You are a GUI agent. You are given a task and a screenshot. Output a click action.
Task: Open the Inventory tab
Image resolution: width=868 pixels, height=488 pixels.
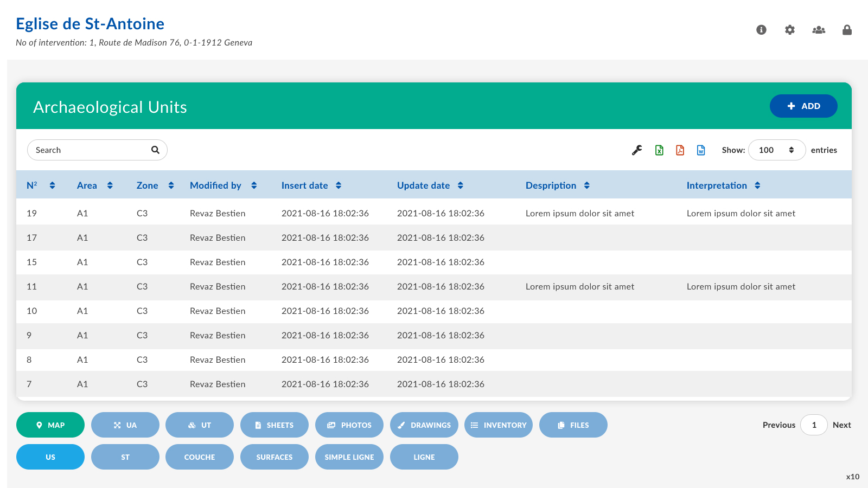[499, 425]
